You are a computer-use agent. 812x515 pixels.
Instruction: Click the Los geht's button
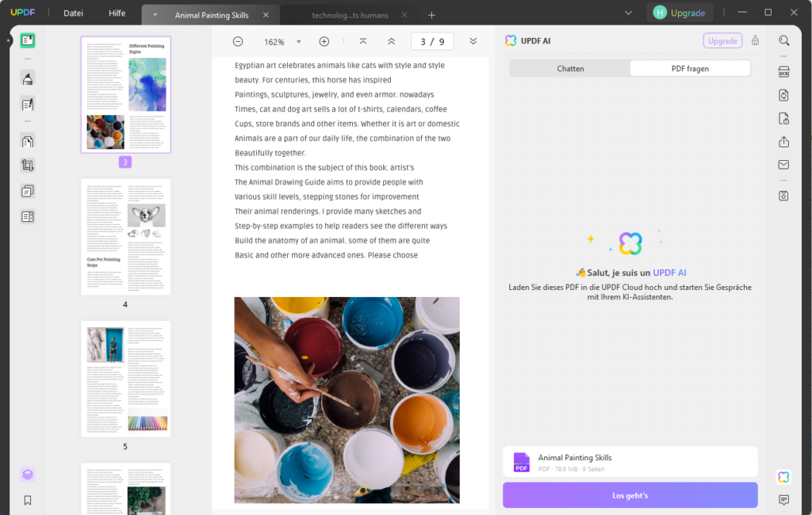[630, 495]
